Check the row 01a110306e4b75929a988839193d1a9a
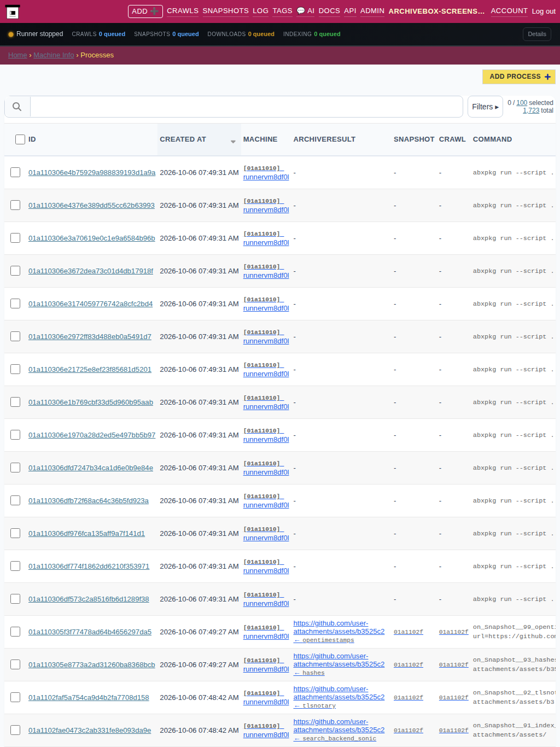Viewport: 560px width, 747px height. [x=15, y=172]
